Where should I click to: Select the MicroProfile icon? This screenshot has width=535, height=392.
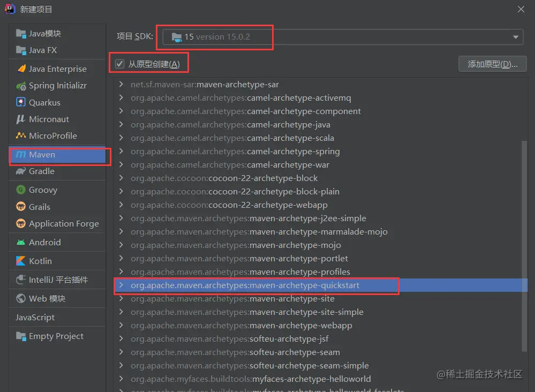[x=21, y=135]
